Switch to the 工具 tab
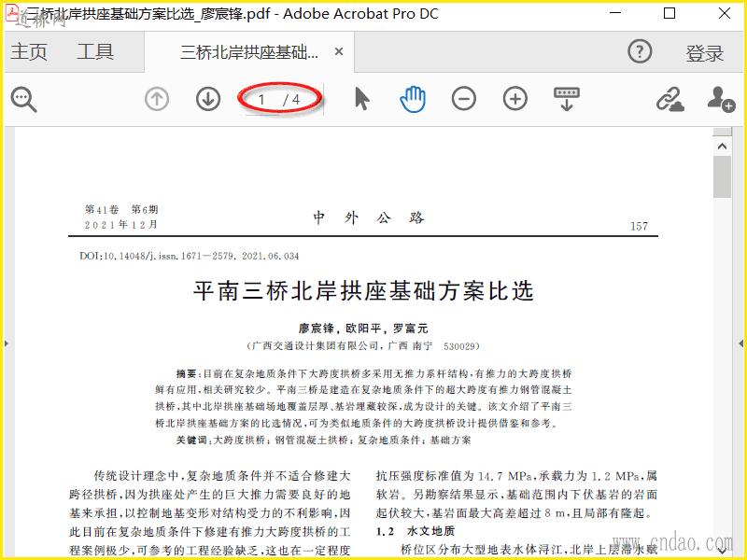Viewport: 747px width, 560px height. coord(95,51)
